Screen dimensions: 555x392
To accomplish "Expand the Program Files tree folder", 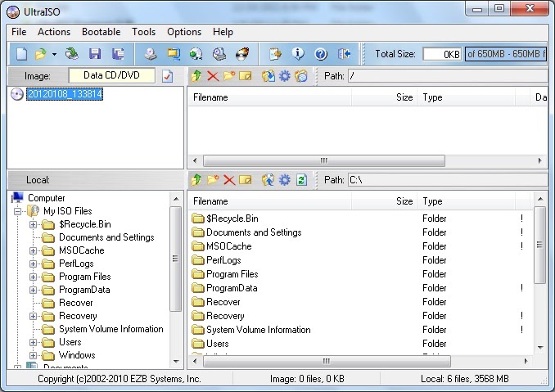I will 33,277.
